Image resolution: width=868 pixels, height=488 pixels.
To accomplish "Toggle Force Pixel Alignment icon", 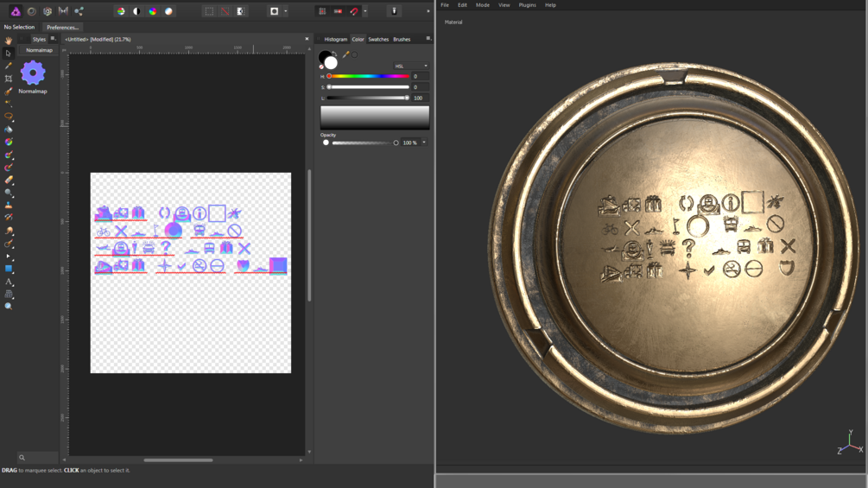I will tap(338, 11).
